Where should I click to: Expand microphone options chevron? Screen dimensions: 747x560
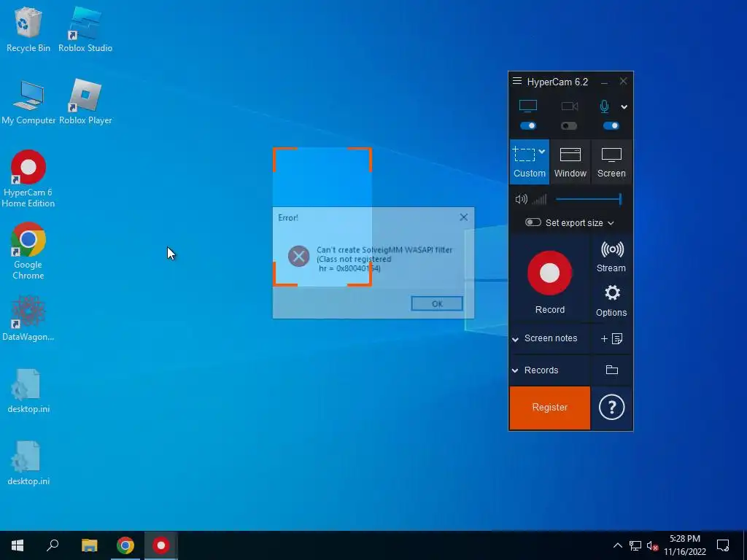(624, 106)
